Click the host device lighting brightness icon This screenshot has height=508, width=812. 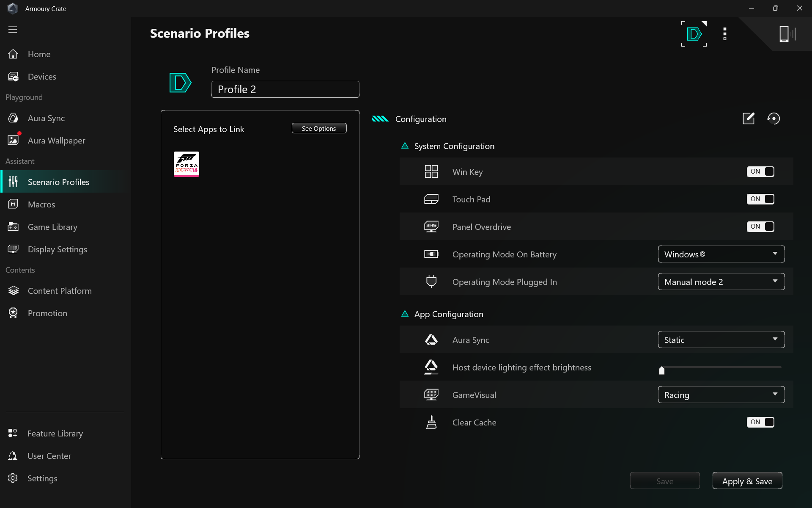coord(431,367)
